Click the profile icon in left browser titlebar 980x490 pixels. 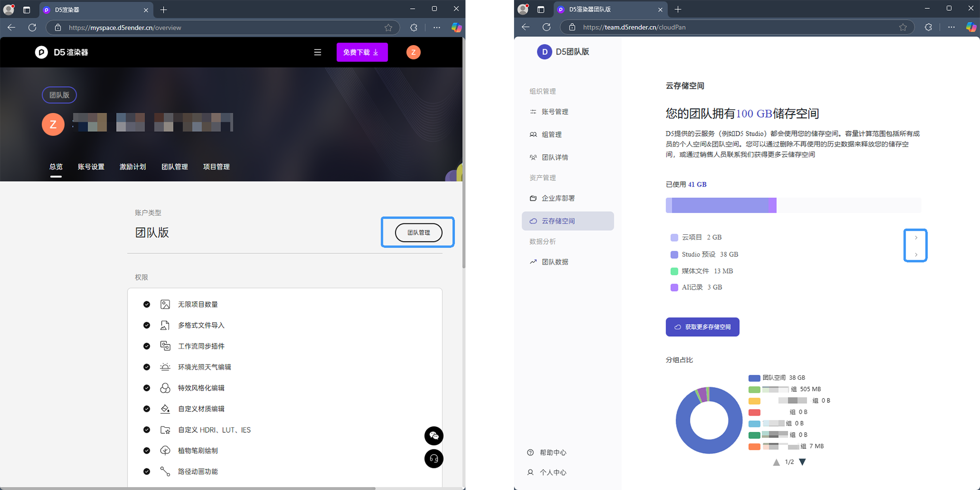(x=9, y=9)
